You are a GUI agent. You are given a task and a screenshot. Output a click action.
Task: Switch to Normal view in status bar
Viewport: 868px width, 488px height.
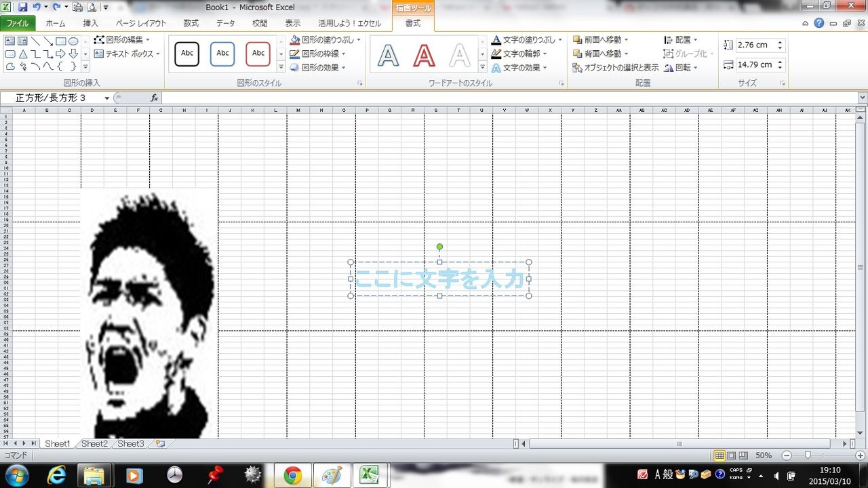719,455
